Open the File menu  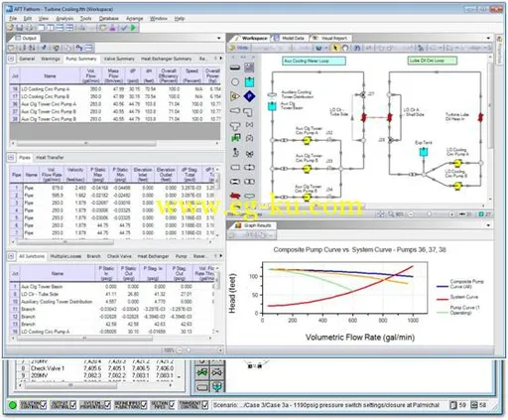pos(13,19)
